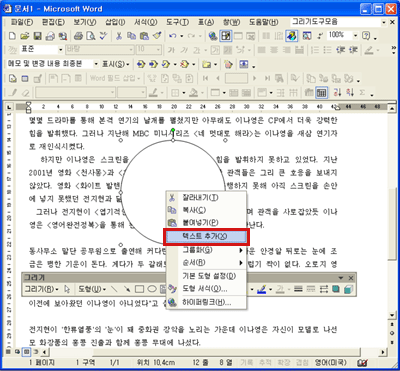This screenshot has height=371, width=400.
Task: Click the Open folder icon
Action: coord(25,36)
